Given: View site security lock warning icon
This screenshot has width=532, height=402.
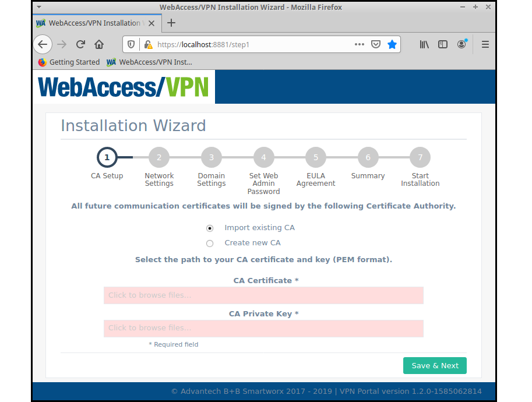Looking at the screenshot, I should click(x=148, y=44).
